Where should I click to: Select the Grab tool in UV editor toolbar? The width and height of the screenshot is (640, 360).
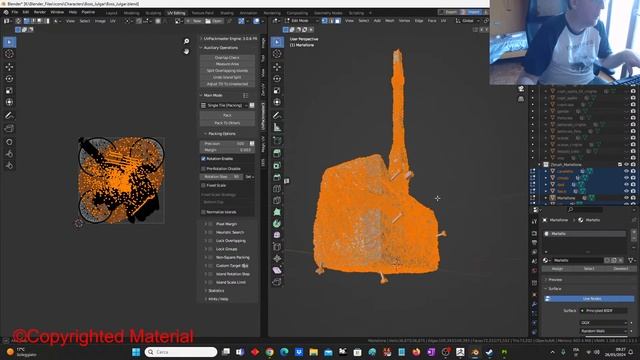click(x=9, y=142)
